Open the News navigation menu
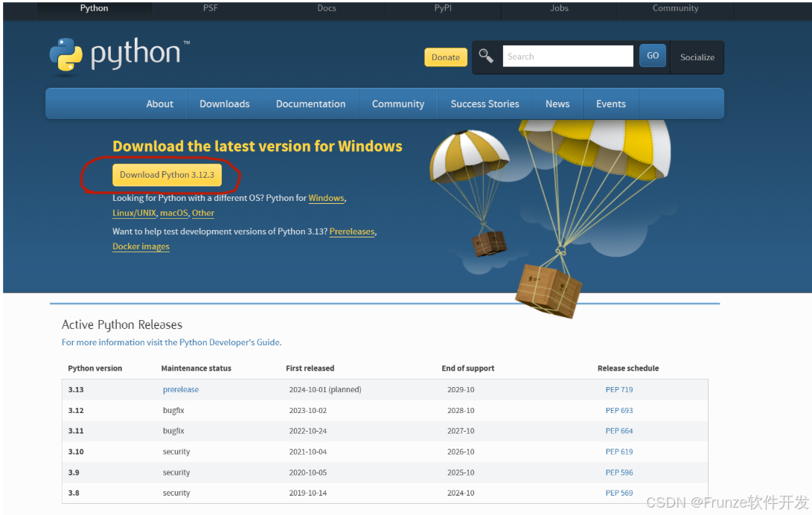The image size is (812, 515). click(x=557, y=104)
